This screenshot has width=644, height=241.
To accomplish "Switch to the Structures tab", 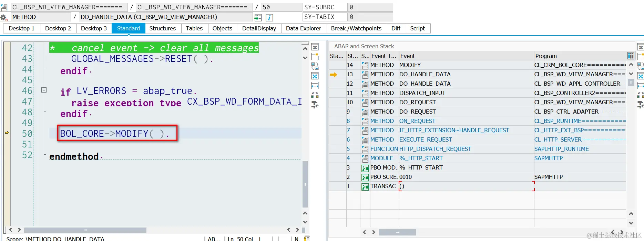I will [x=163, y=28].
